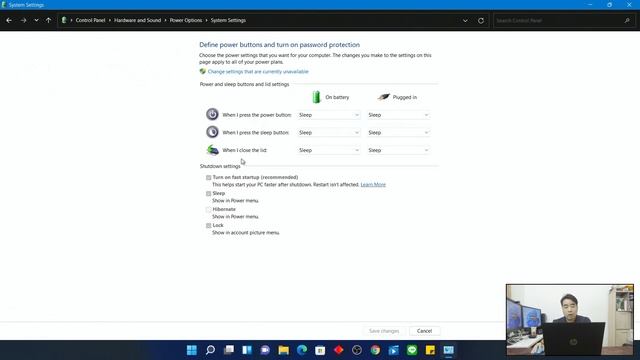Click the search magnifier icon in Control Panel
Screen dimensions: 640x360
627,20
